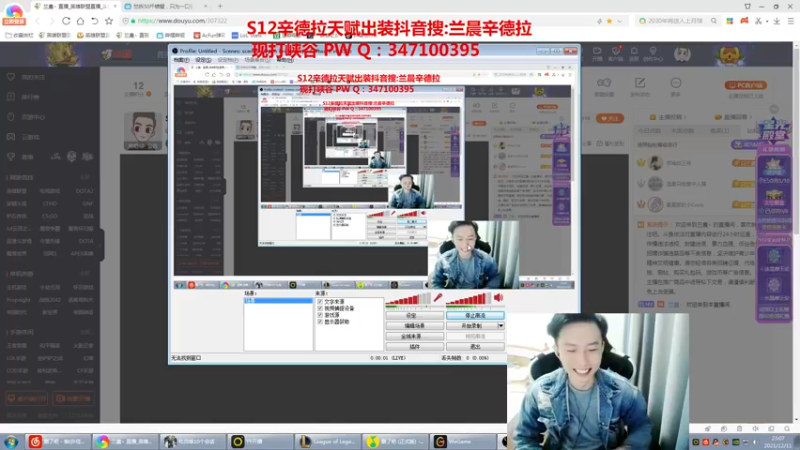Toggle the 游戏源 source checkbox
This screenshot has width=800, height=450.
tap(320, 315)
